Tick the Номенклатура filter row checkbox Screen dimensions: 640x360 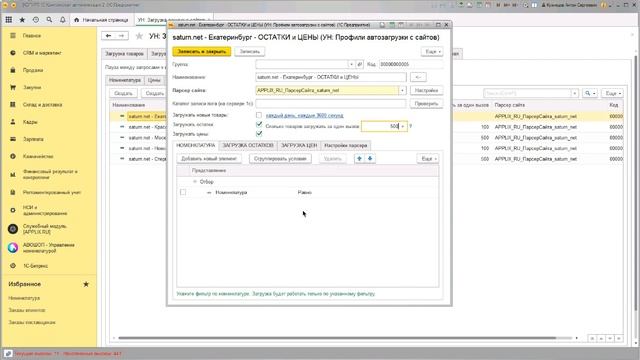pos(183,192)
